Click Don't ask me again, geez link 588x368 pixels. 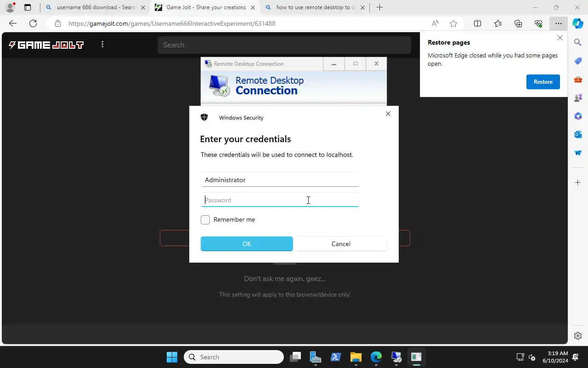click(x=285, y=279)
